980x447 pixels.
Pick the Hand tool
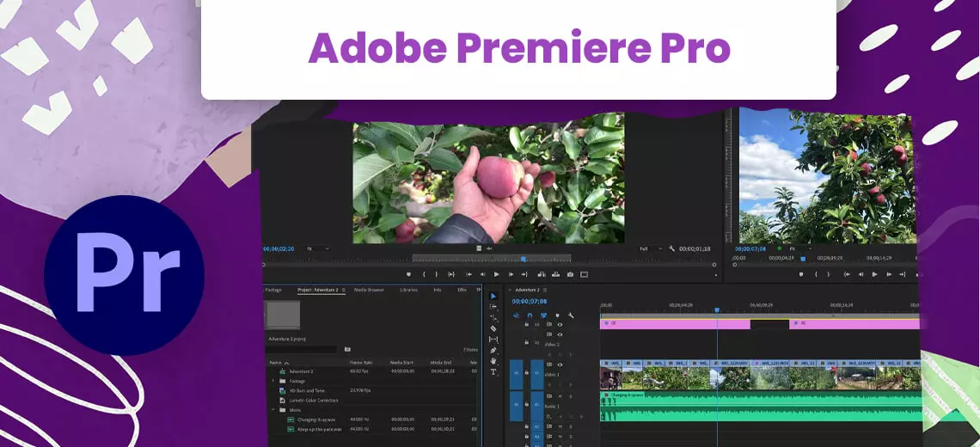[493, 361]
